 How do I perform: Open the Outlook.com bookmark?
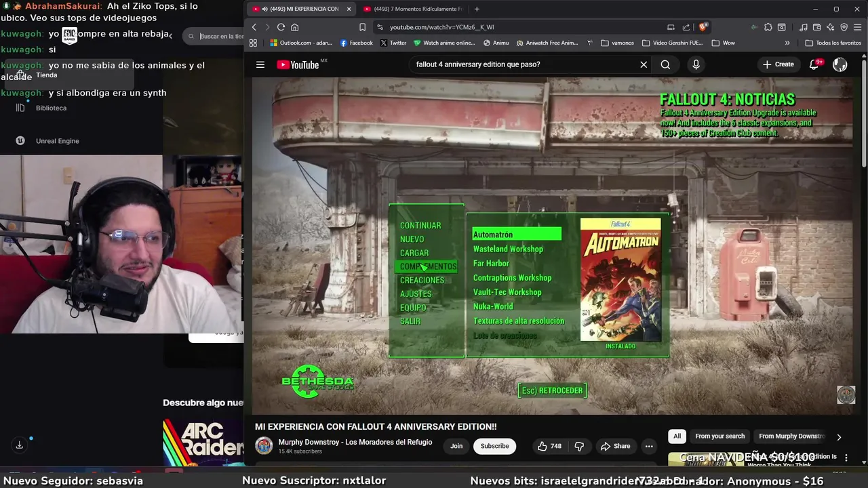pos(301,43)
